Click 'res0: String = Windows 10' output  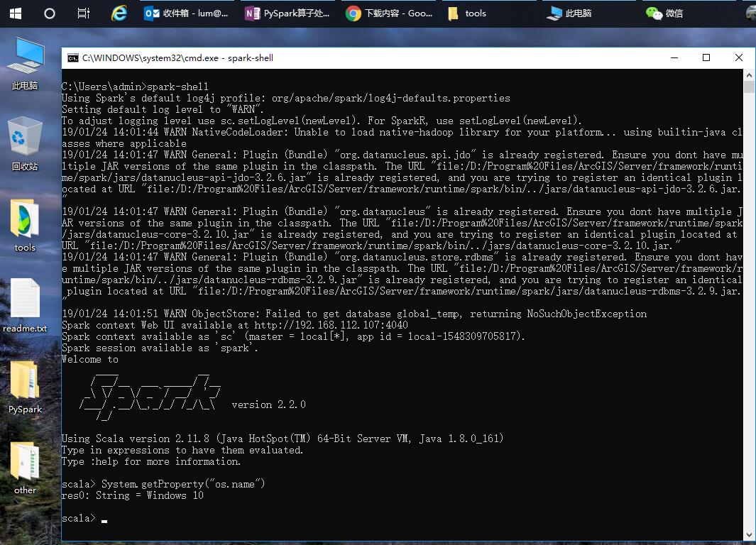click(x=133, y=496)
